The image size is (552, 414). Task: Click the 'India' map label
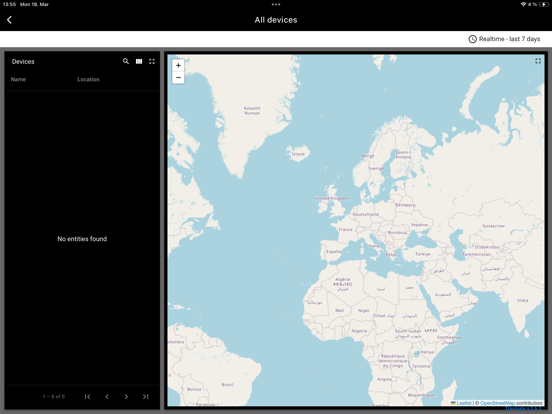click(x=523, y=300)
